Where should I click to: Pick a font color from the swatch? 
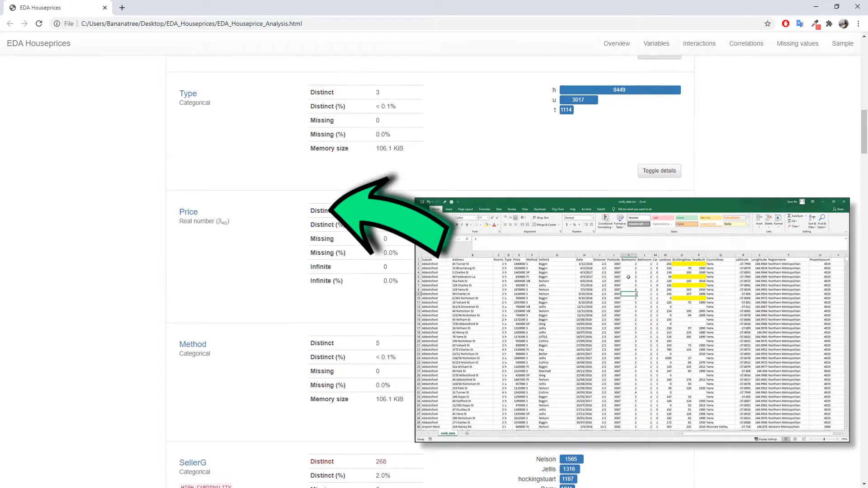pyautogui.click(x=495, y=225)
